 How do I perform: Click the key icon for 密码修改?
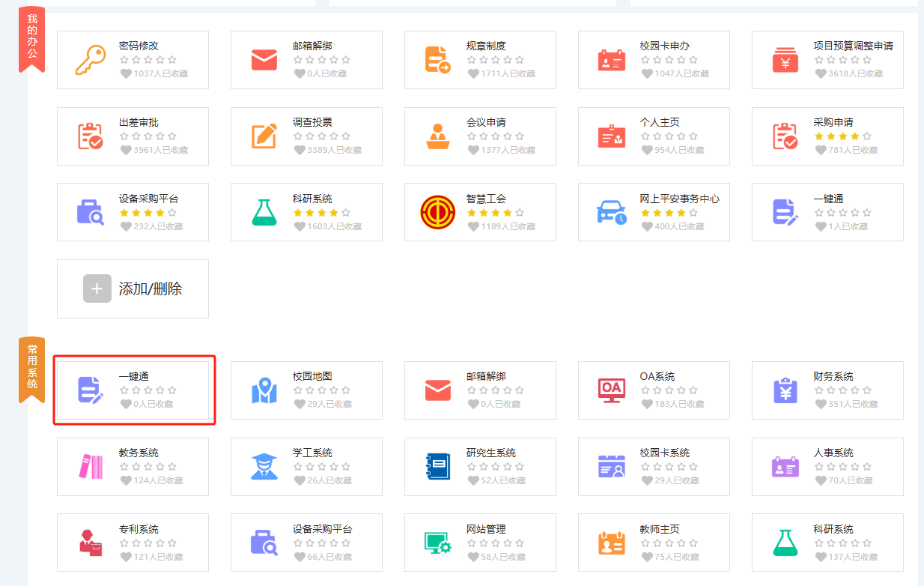pyautogui.click(x=91, y=60)
